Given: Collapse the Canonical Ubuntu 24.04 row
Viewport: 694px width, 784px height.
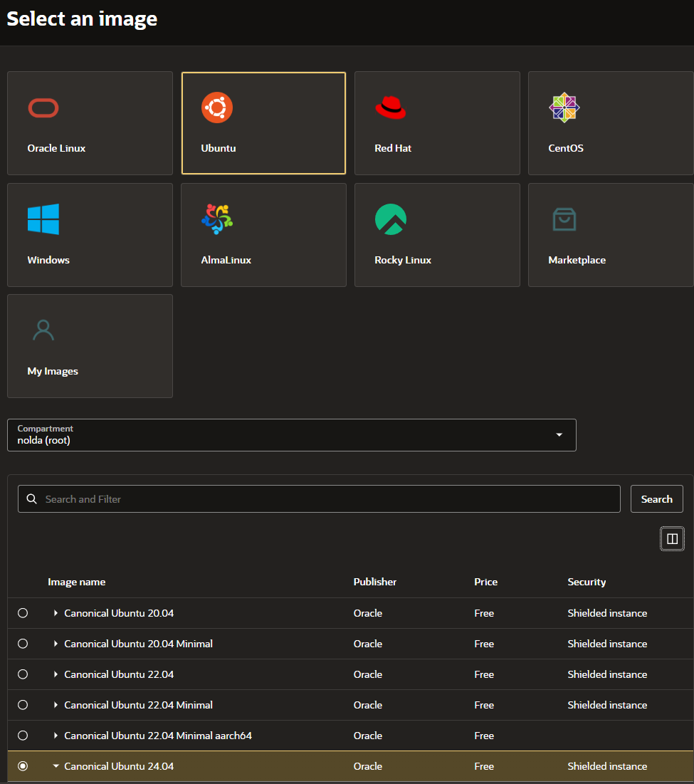Looking at the screenshot, I should [56, 766].
